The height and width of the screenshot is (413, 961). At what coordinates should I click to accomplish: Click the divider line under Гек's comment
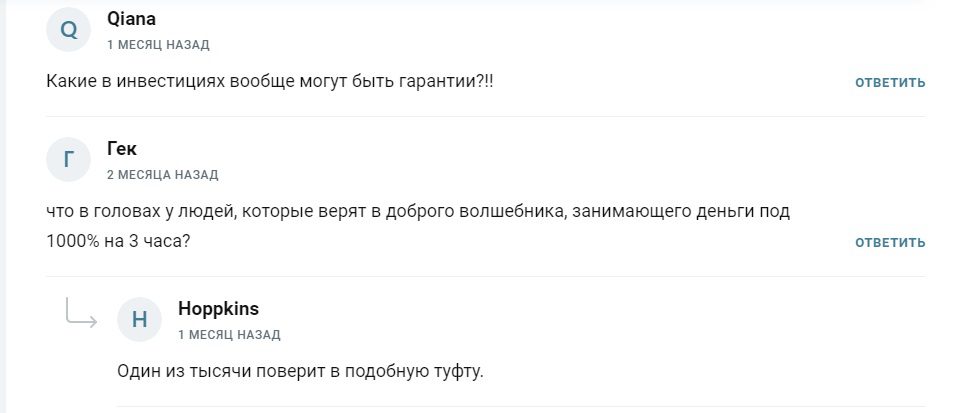coord(486,276)
